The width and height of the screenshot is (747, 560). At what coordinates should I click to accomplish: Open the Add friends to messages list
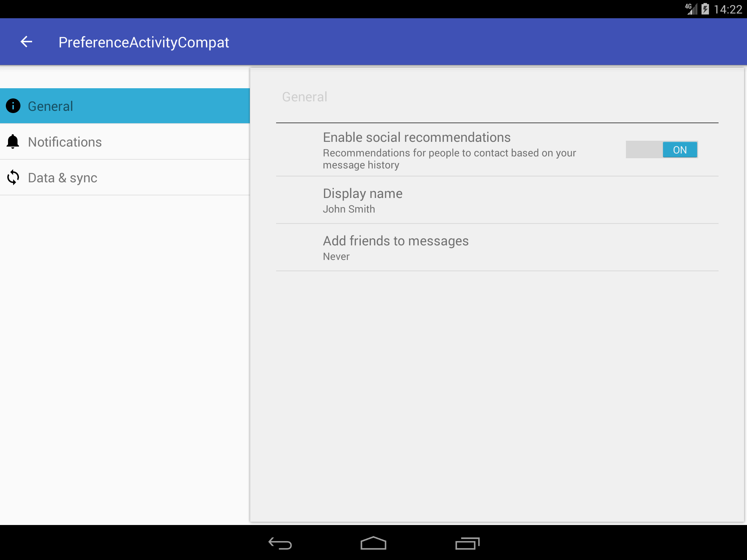(395, 241)
